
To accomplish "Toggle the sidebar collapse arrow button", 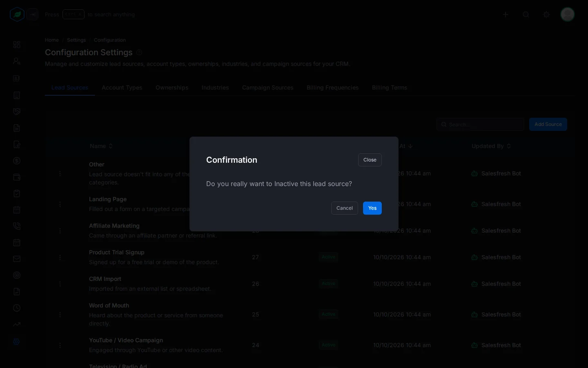I will coord(33,14).
